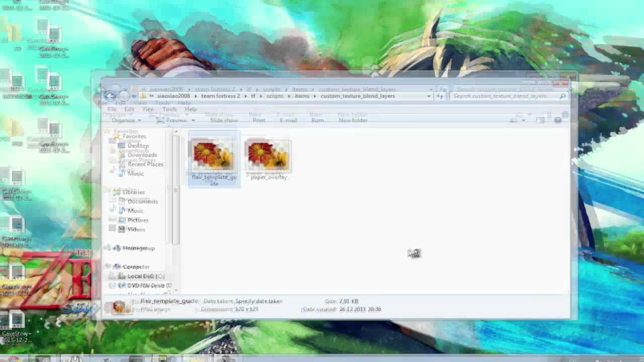Click Print in the toolbar

259,120
